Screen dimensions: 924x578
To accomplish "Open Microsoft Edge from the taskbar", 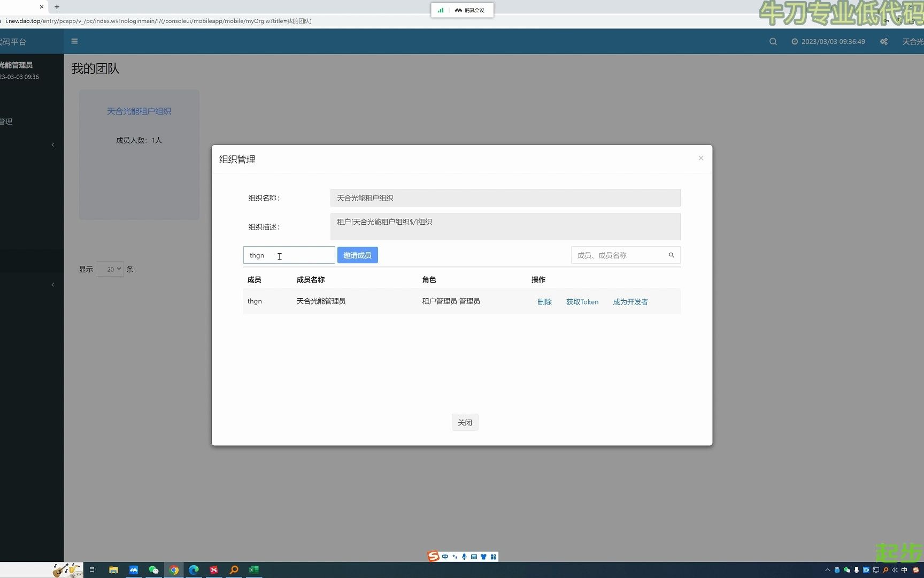I will pos(194,570).
